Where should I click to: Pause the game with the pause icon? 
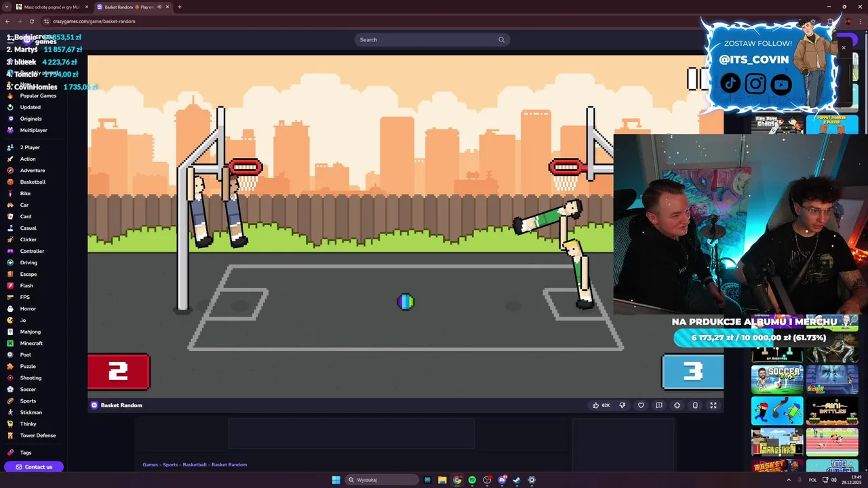tap(697, 79)
